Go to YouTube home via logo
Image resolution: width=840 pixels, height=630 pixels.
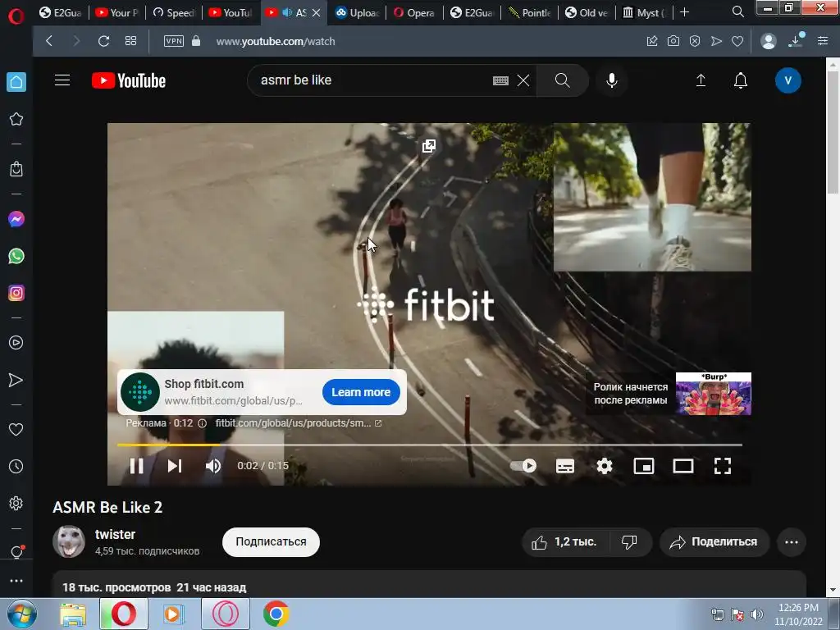tap(129, 80)
